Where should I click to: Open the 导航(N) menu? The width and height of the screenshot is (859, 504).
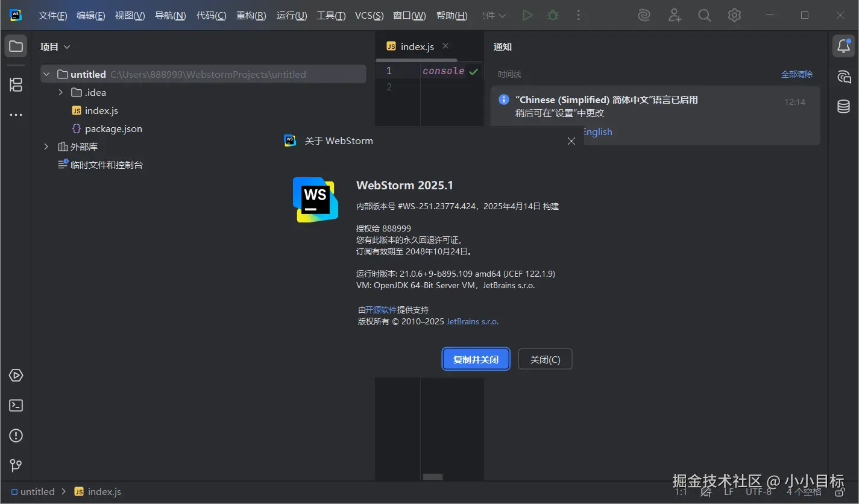click(x=171, y=16)
